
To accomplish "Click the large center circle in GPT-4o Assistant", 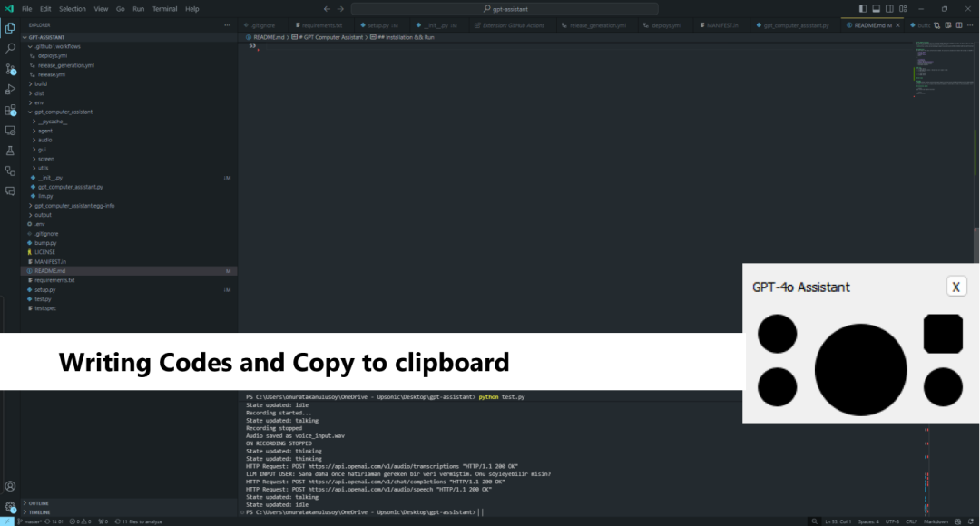I will [860, 369].
